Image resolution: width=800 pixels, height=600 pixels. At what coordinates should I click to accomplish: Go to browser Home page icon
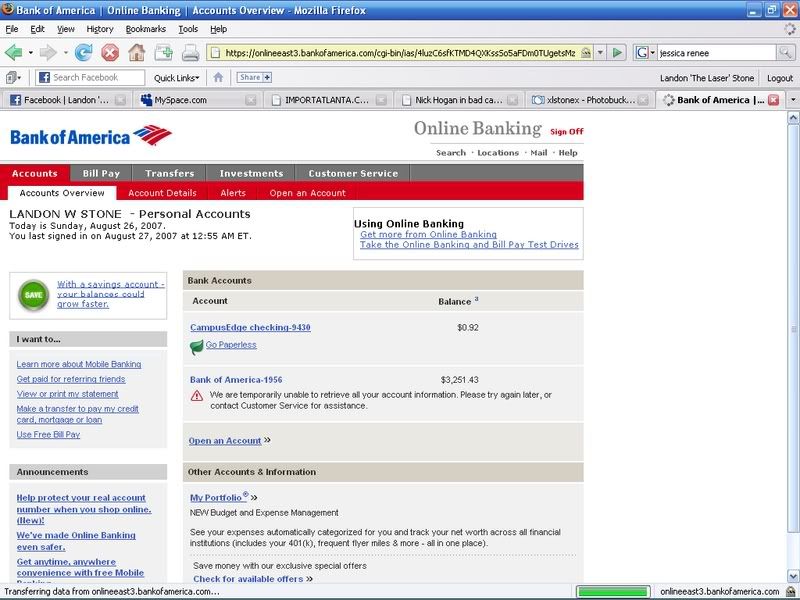click(136, 52)
